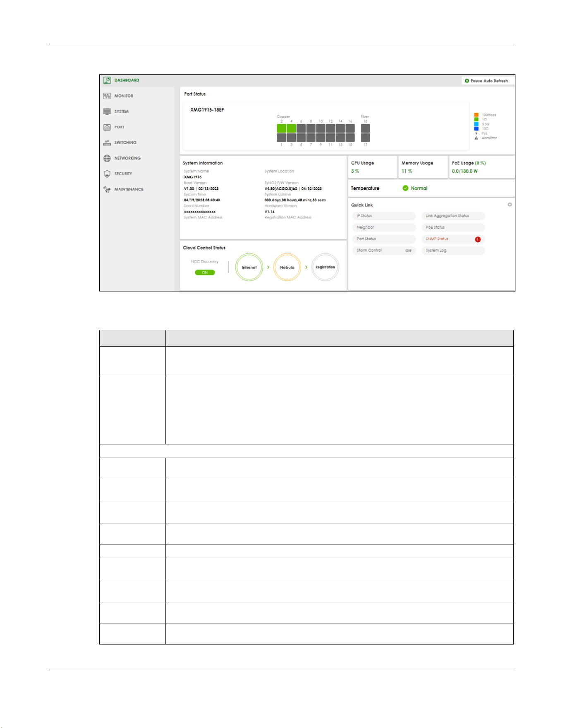Open Link Aggregation Status quick link
This screenshot has width=563, height=728.
[x=453, y=216]
